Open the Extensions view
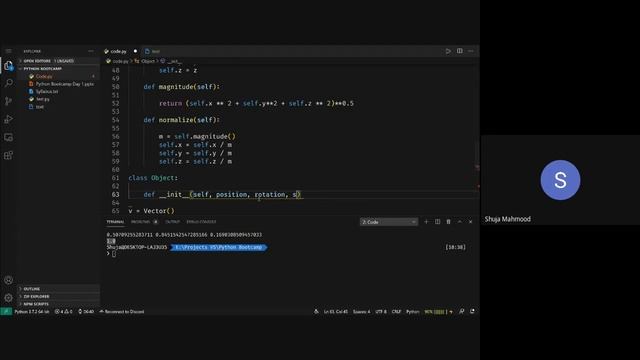The height and width of the screenshot is (360, 640). [9, 155]
